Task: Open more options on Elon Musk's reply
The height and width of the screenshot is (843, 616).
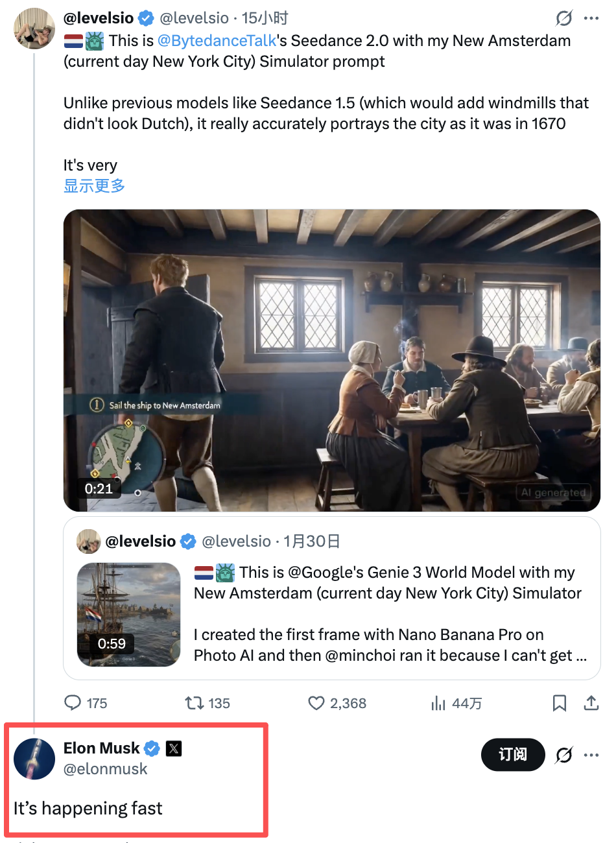Action: [x=591, y=755]
